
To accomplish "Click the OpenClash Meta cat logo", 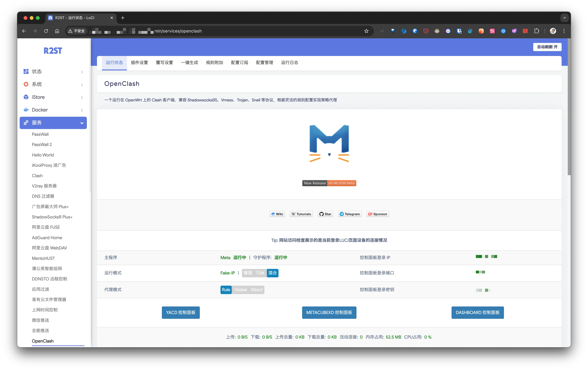I will (329, 144).
